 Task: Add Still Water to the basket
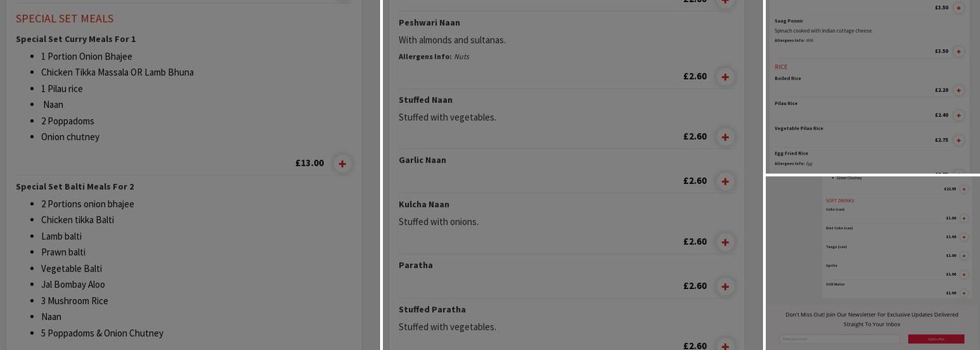pyautogui.click(x=964, y=293)
